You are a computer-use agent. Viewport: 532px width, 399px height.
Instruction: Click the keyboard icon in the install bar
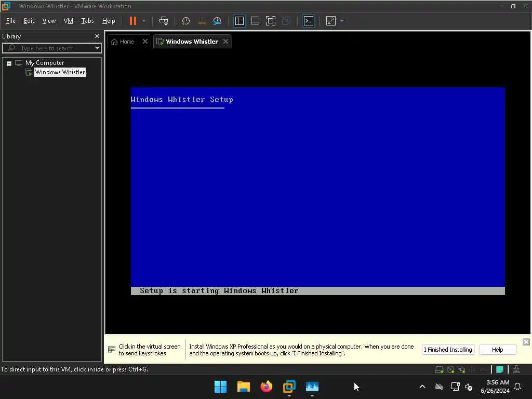(111, 349)
